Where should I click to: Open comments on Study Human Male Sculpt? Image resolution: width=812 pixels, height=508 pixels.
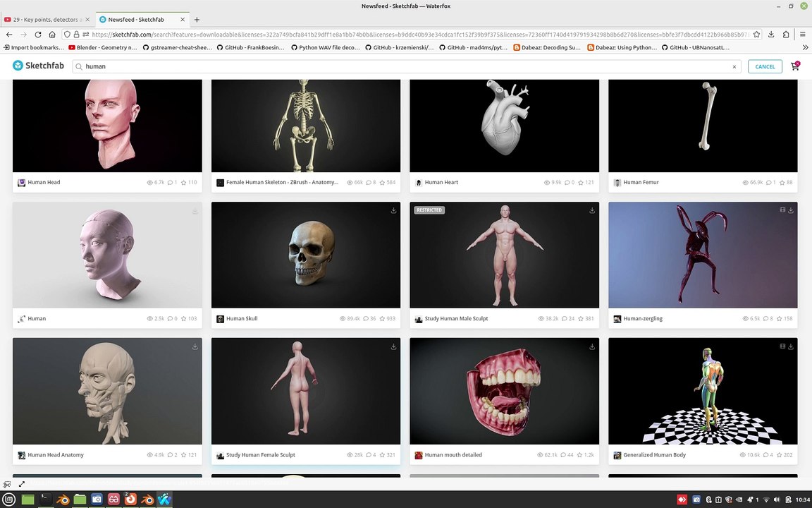click(x=565, y=319)
